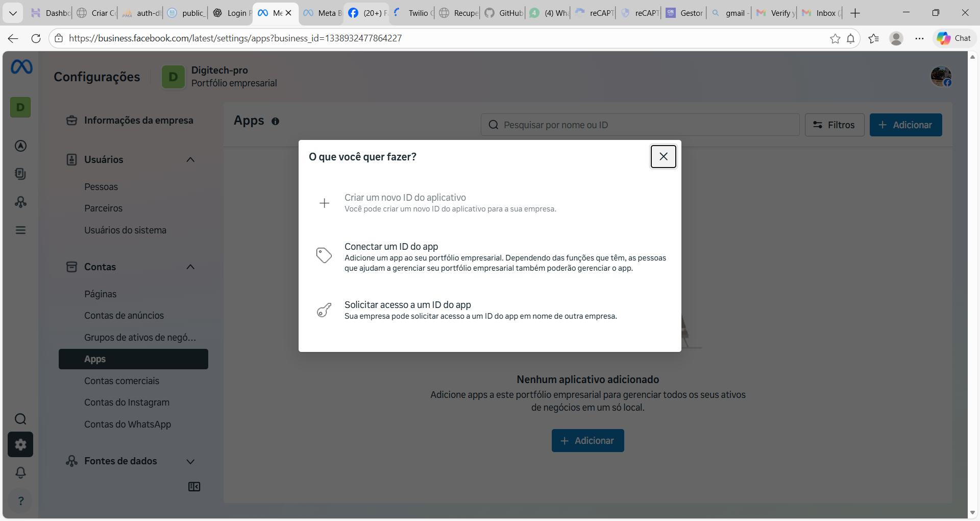Collapse the Usuários section
The width and height of the screenshot is (980, 521).
190,160
